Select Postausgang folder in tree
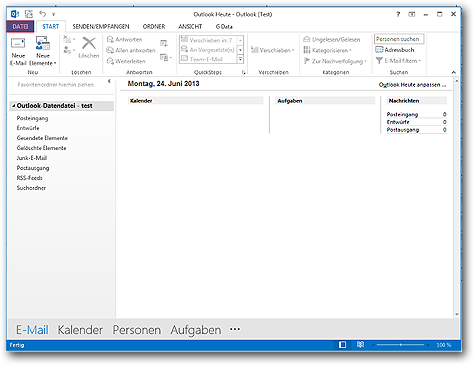This screenshot has height=365, width=474. tap(33, 168)
